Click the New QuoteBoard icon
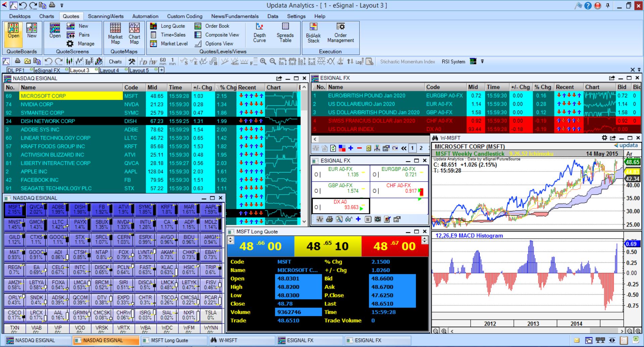This screenshot has width=644, height=347. pyautogui.click(x=32, y=31)
